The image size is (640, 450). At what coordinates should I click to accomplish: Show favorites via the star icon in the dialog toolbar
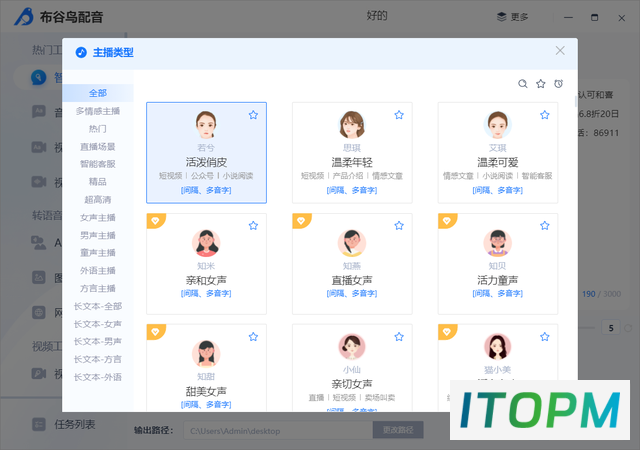[x=540, y=84]
